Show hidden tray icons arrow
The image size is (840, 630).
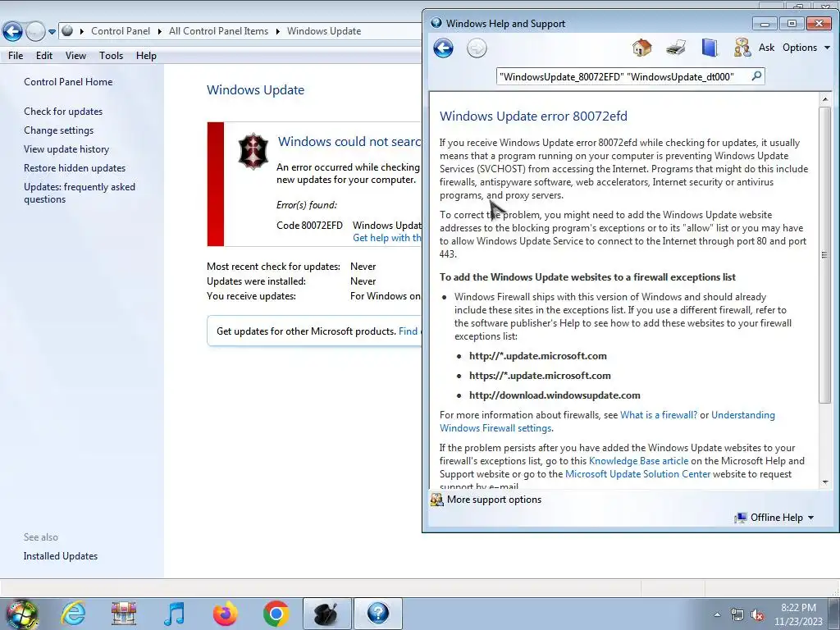(x=717, y=614)
